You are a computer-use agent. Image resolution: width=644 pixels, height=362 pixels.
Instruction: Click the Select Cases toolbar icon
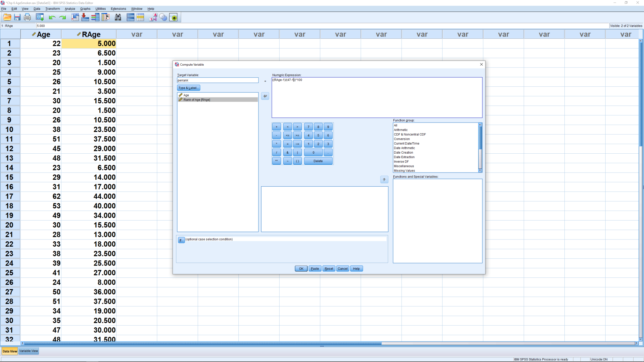coord(140,17)
